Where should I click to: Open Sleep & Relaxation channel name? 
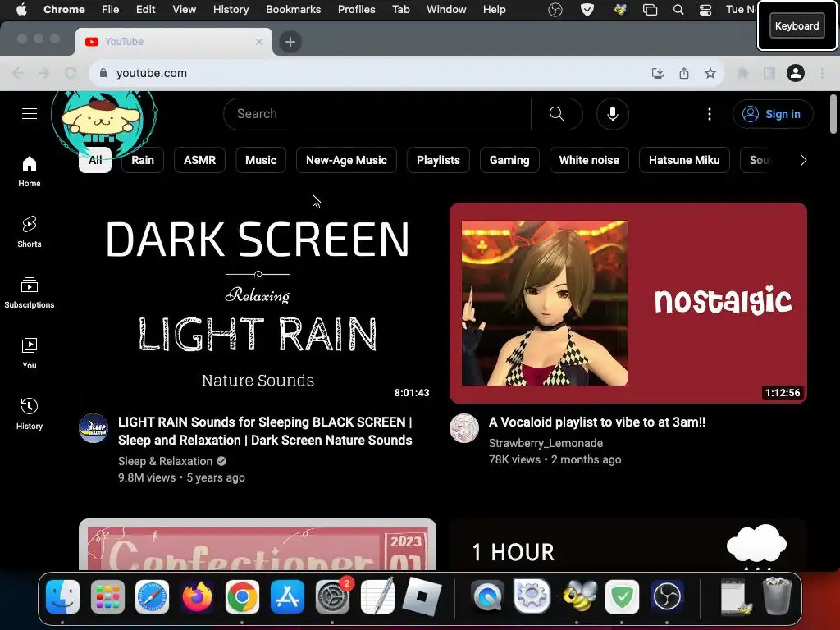(x=165, y=461)
